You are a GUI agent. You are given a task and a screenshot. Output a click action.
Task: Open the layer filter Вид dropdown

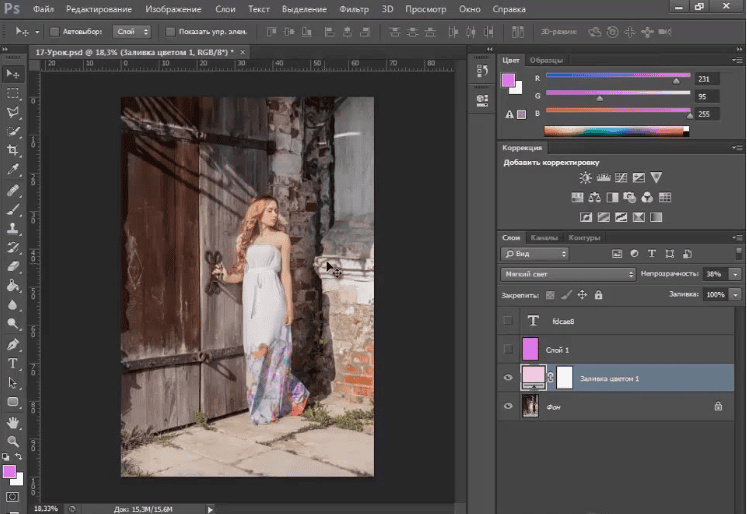(x=535, y=254)
